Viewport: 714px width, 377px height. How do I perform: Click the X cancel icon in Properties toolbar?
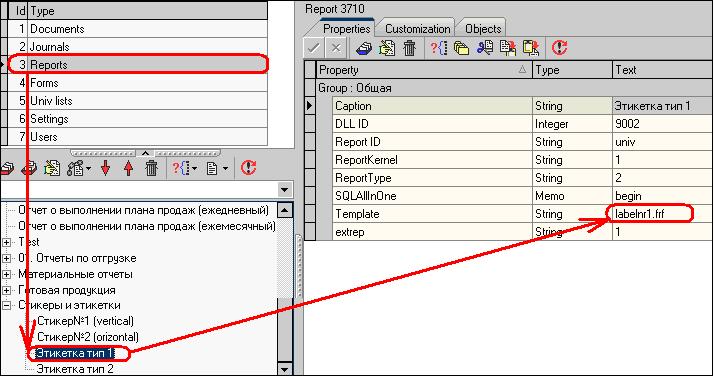(x=336, y=48)
